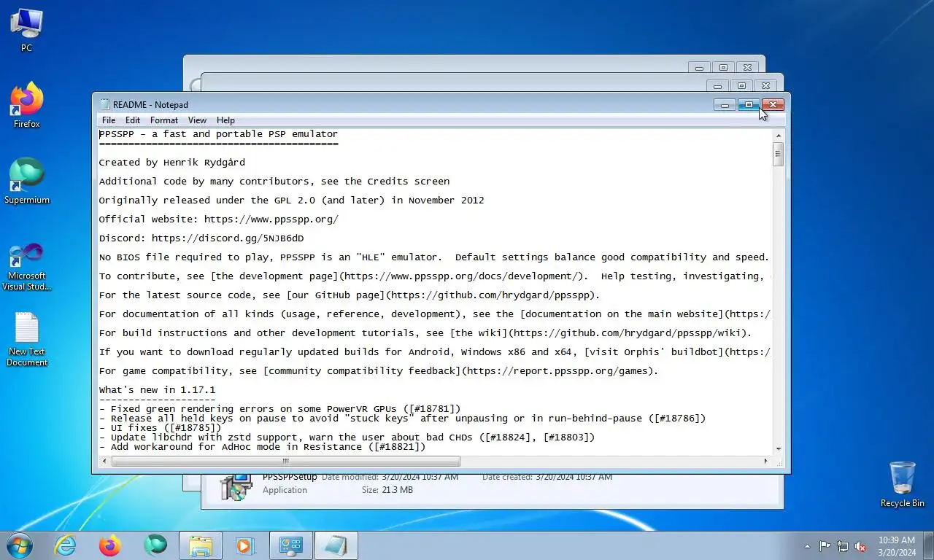Screen dimensions: 934x560
Task: Minimize the rearmost background window
Action: pos(699,68)
